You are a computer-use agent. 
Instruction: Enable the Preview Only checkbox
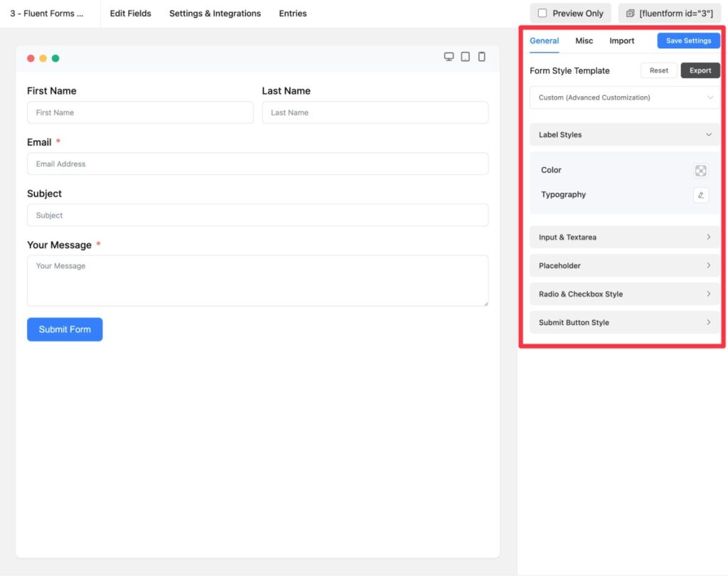pyautogui.click(x=542, y=13)
